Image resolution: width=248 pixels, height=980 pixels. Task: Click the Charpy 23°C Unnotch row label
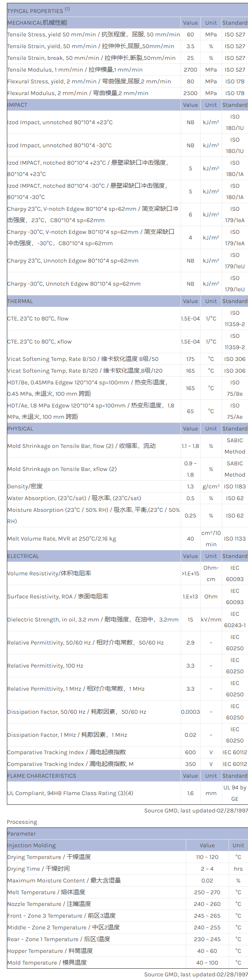(73, 261)
